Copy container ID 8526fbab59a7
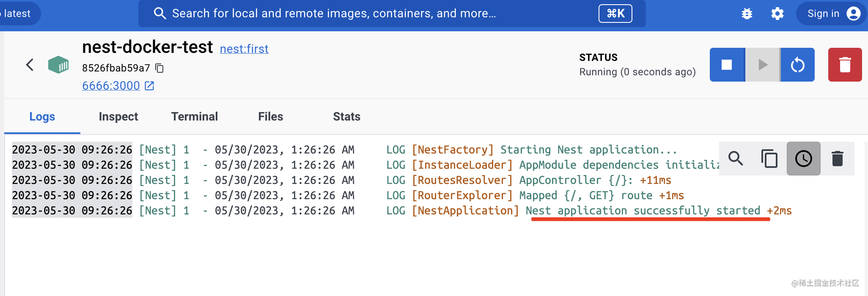This screenshot has height=296, width=868. pyautogui.click(x=159, y=68)
